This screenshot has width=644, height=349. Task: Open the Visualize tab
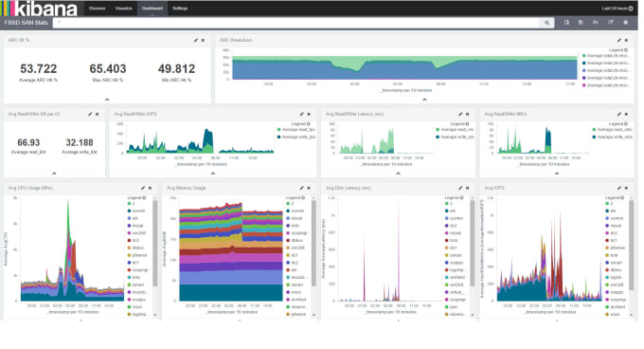pyautogui.click(x=124, y=9)
